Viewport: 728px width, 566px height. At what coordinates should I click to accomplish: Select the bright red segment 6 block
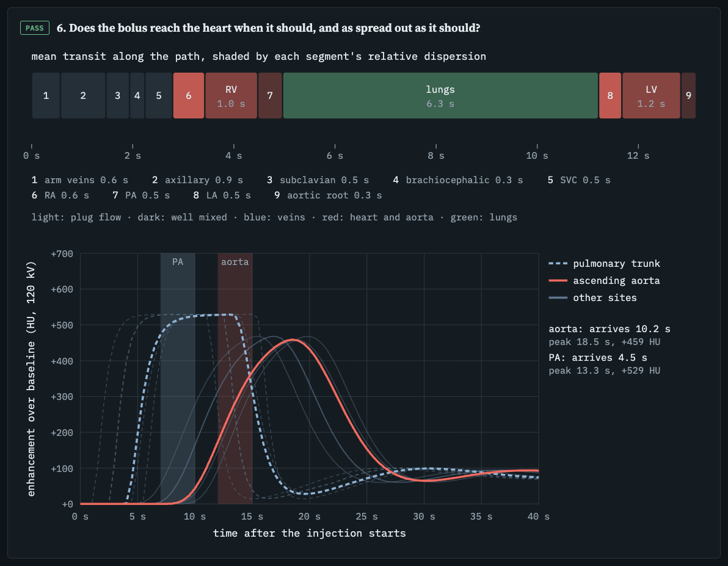pyautogui.click(x=189, y=96)
